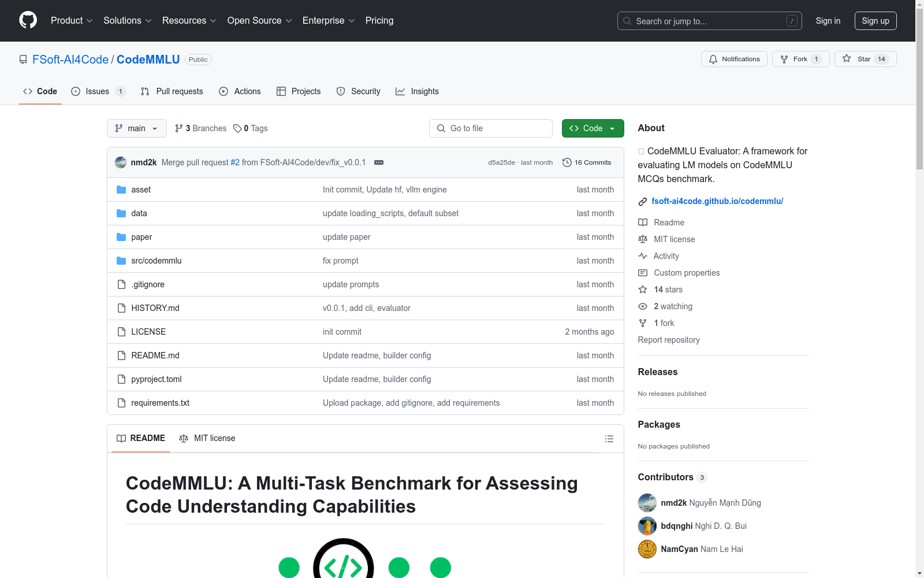Click the .gitignore file icon
The width and height of the screenshot is (924, 578).
121,284
